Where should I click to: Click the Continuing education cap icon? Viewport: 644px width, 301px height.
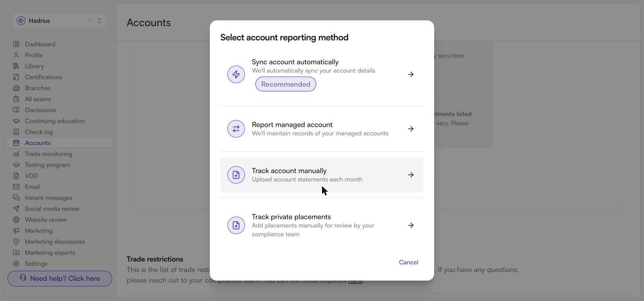tap(16, 121)
